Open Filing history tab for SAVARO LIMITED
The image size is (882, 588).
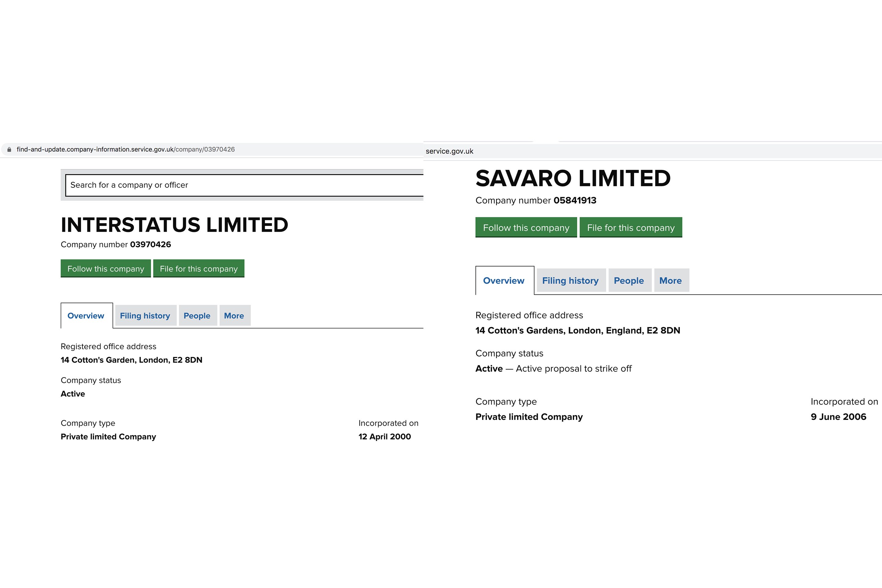click(x=570, y=281)
